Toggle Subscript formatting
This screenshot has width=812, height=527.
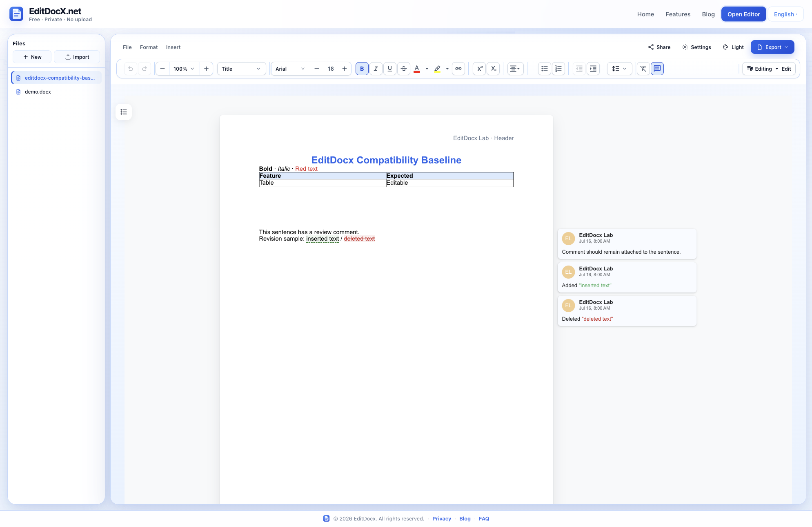click(494, 69)
